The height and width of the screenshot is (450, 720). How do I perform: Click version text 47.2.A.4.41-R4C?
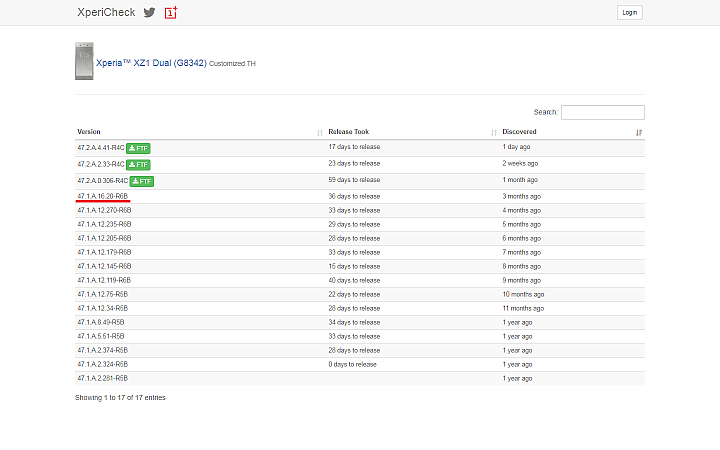(x=101, y=148)
